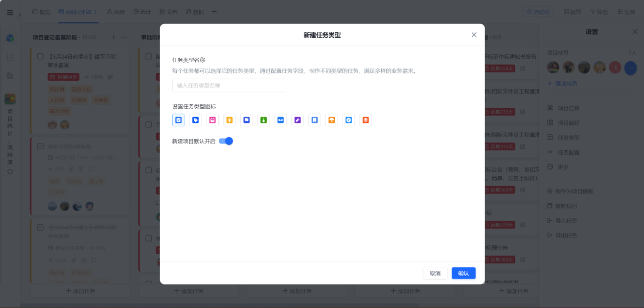Viewport: 644px width, 308px height.
Task: Toggle 新建项目默认开启 switch off
Action: click(226, 141)
